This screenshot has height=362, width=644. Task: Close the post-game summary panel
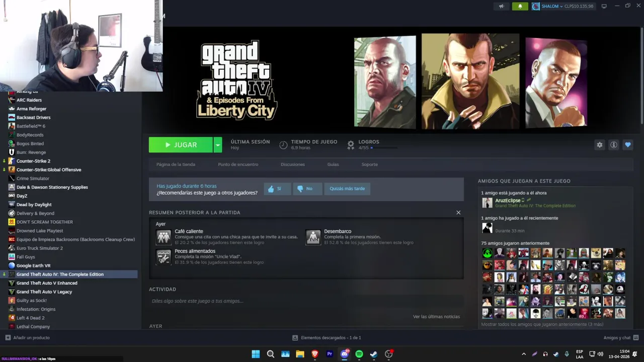coord(458,213)
